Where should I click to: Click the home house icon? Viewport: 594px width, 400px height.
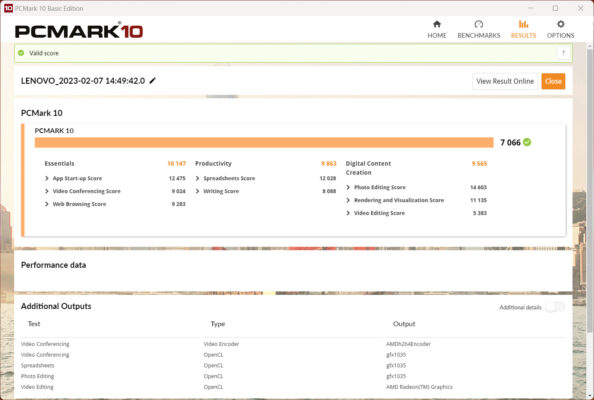[x=437, y=24]
